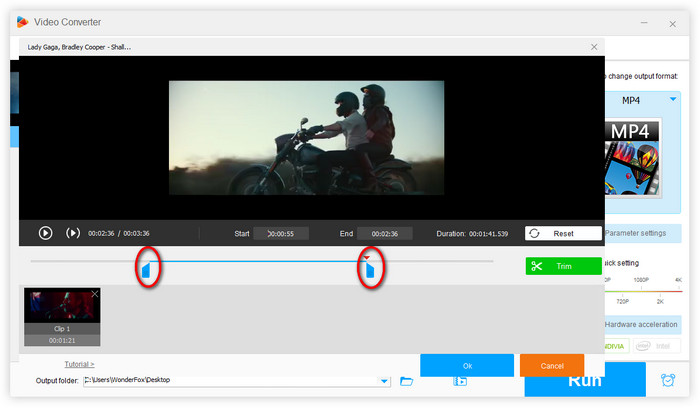700x408 pixels.
Task: Click the blue selected range of trim timeline
Action: (258, 261)
